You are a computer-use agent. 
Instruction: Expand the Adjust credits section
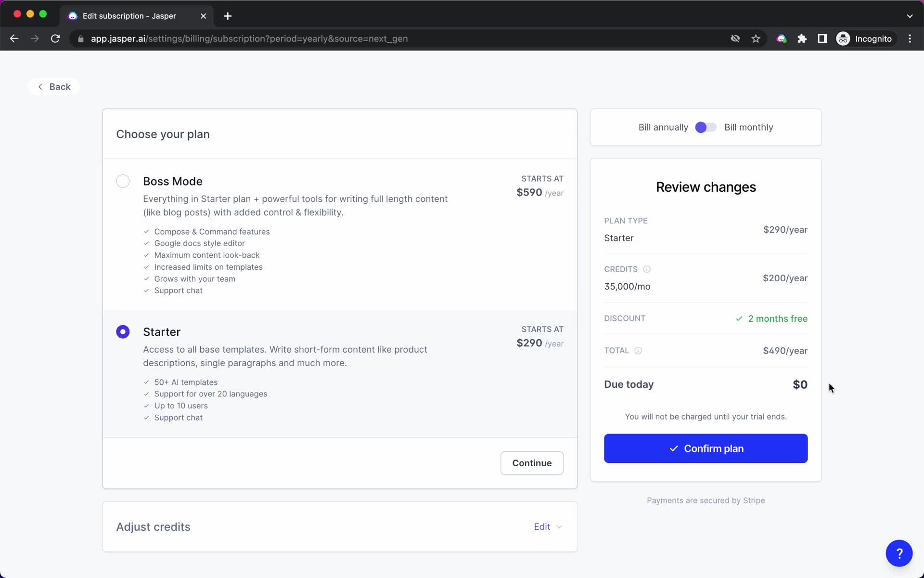coord(548,527)
